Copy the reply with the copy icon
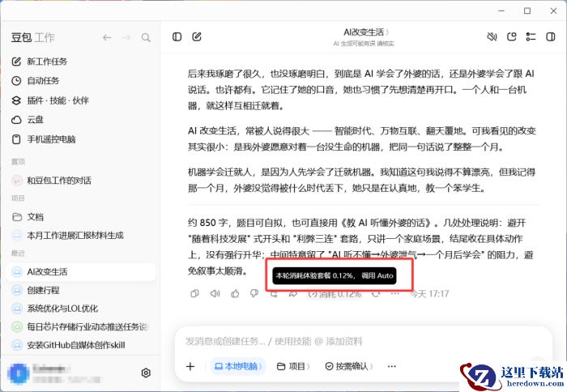 coord(194,294)
